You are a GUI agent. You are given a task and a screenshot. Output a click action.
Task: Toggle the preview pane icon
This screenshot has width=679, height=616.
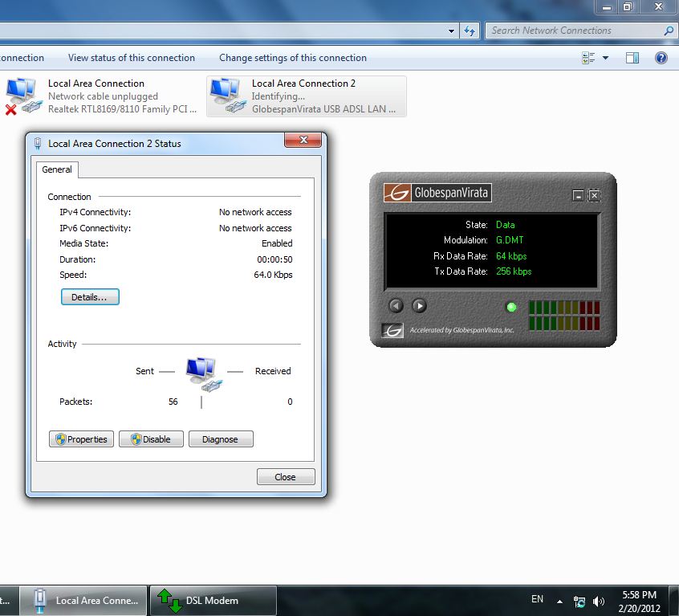632,58
